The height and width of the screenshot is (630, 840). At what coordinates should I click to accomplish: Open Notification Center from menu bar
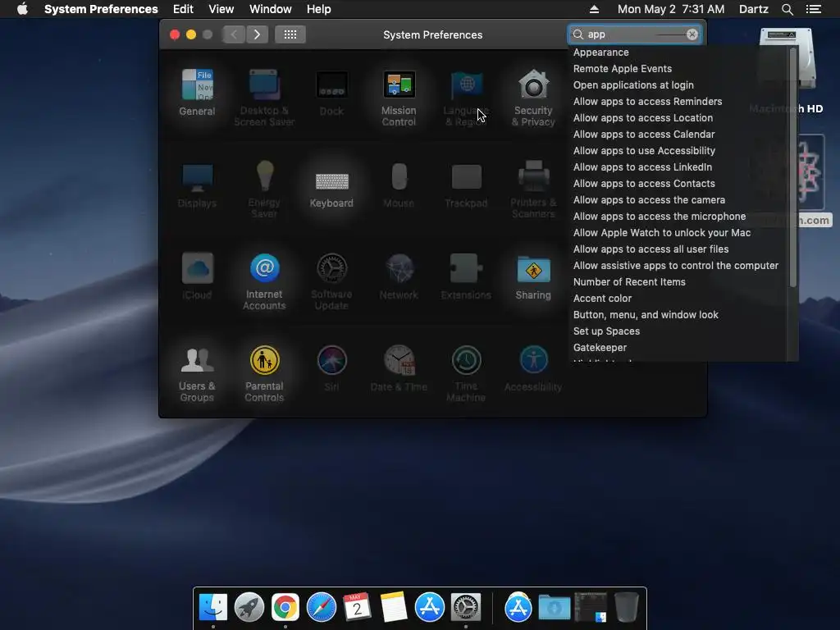[x=814, y=9]
